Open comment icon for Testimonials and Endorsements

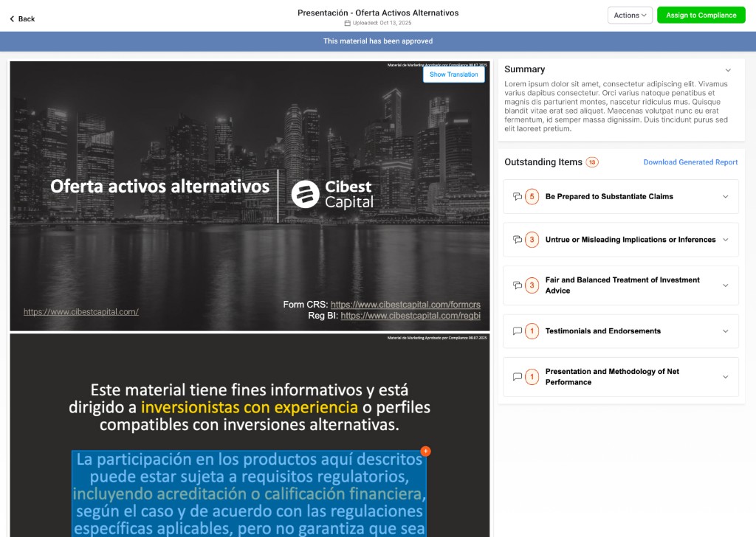518,331
